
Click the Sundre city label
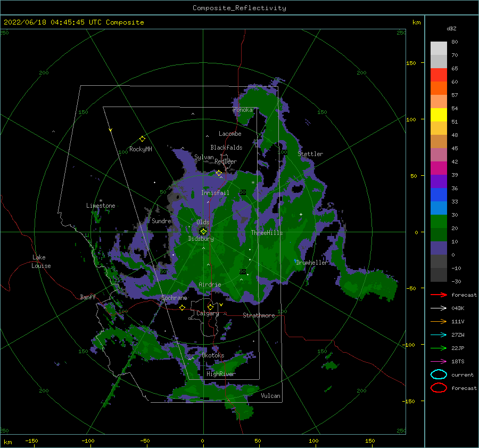tap(161, 221)
